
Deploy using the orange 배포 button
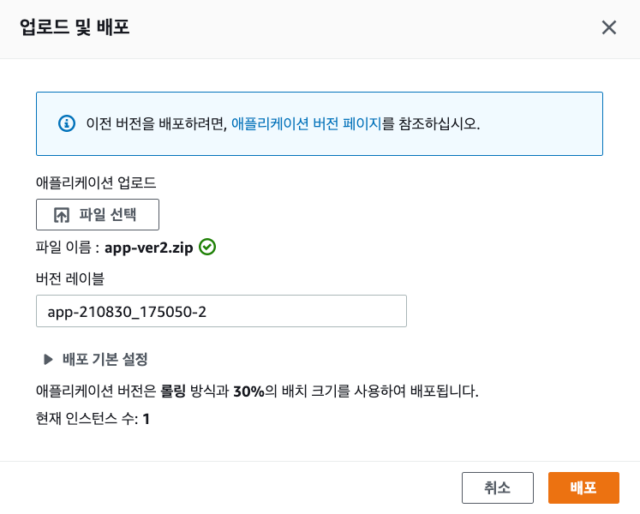coord(583,488)
